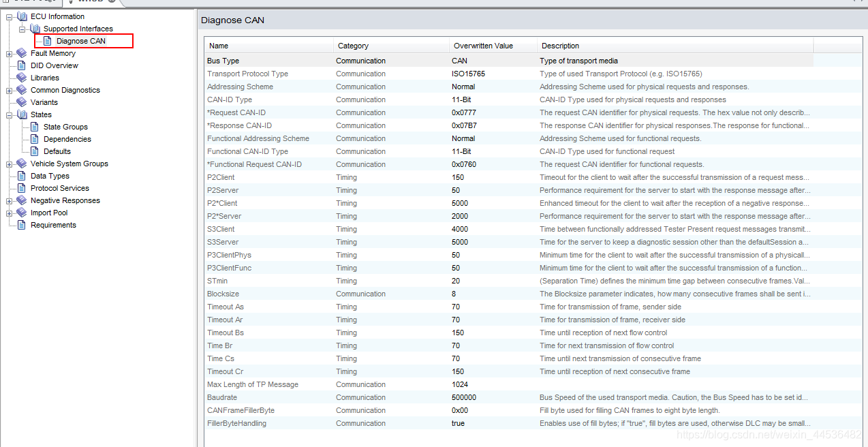Click the FillerByteHandling value true
Image resolution: width=868 pixels, height=447 pixels.
point(458,423)
